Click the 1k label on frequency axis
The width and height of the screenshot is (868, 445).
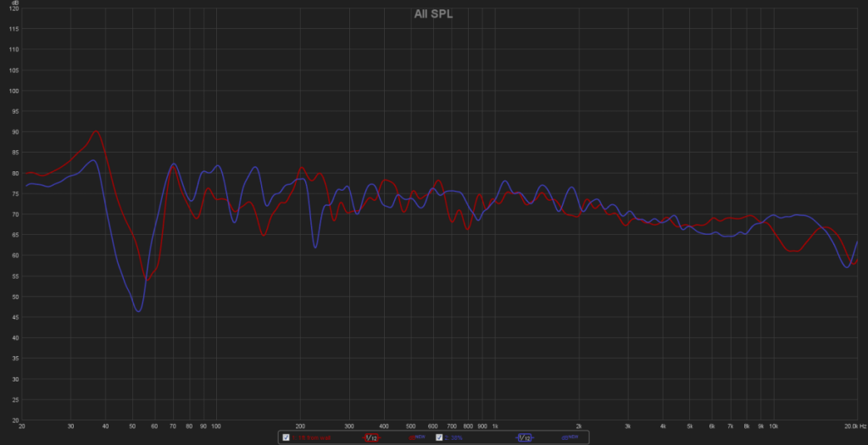[494, 426]
